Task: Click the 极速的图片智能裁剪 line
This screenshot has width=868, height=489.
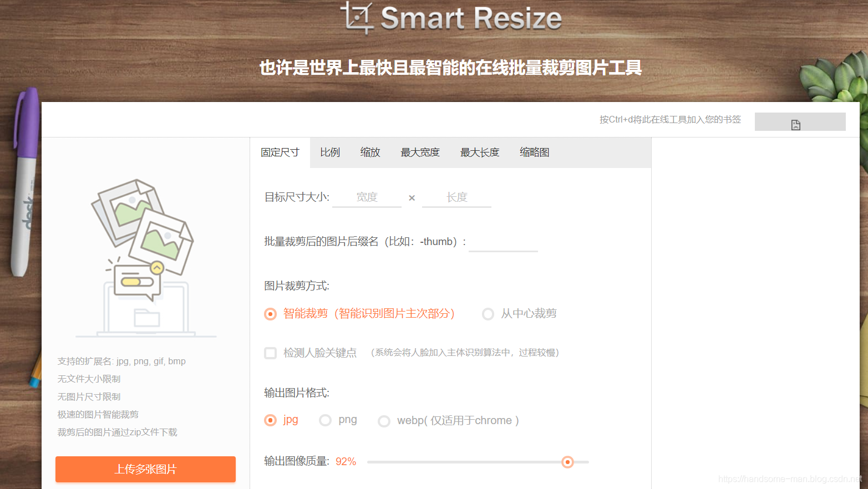Action: coord(98,415)
